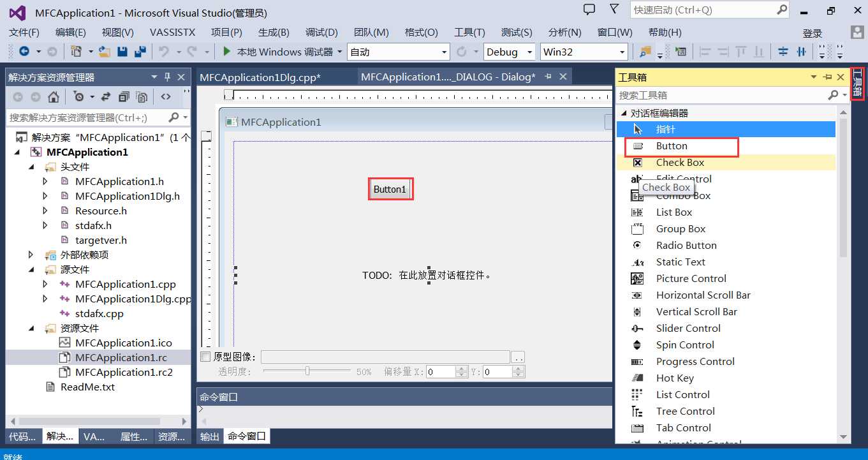Select the List Box control in toolbox
The height and width of the screenshot is (460, 868).
click(x=726, y=212)
